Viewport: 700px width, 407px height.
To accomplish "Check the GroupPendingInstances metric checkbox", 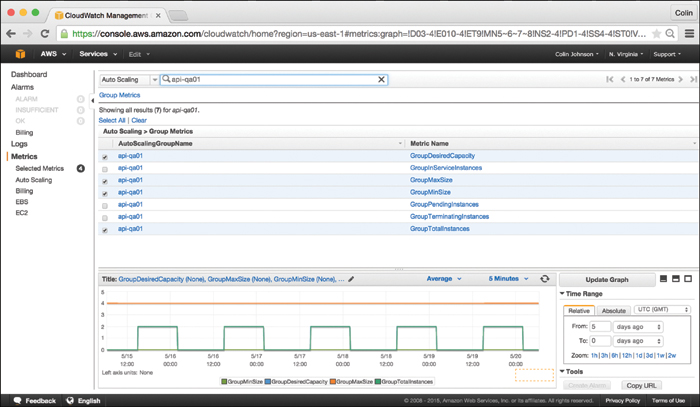I will (x=105, y=206).
